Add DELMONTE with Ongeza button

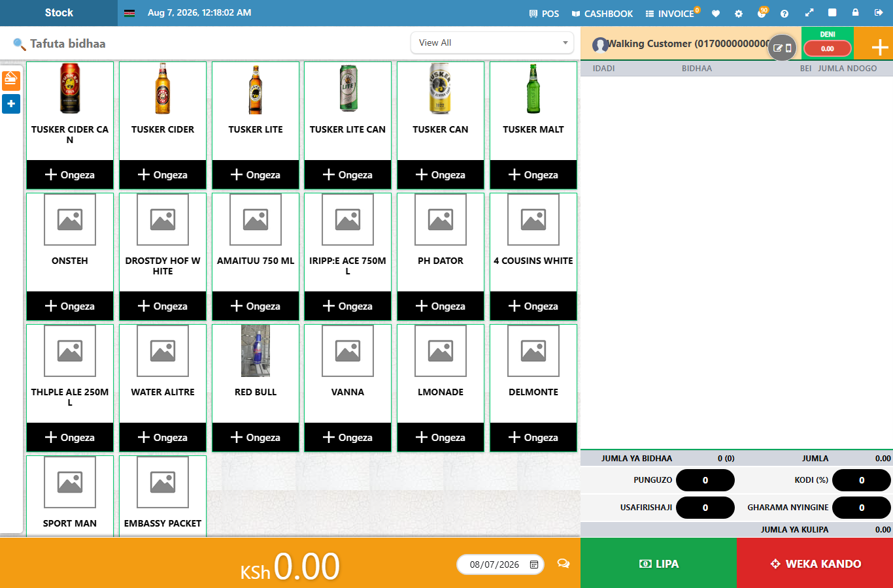[533, 437]
